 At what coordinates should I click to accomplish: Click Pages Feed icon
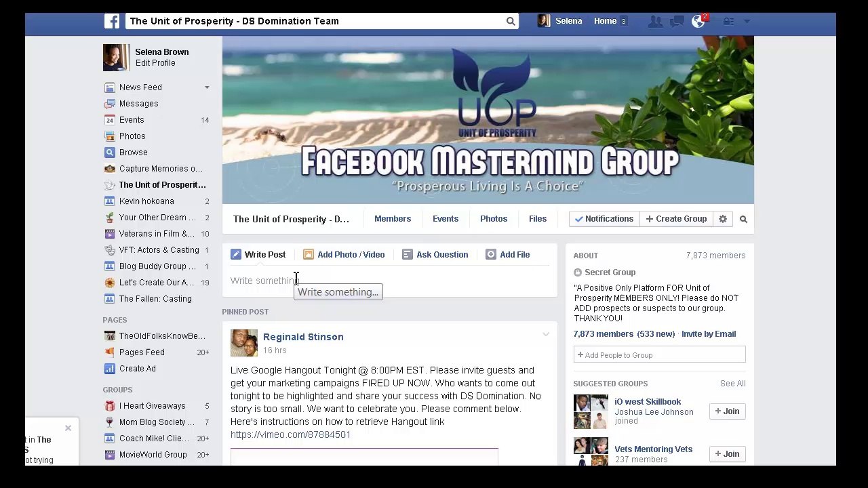pyautogui.click(x=109, y=352)
